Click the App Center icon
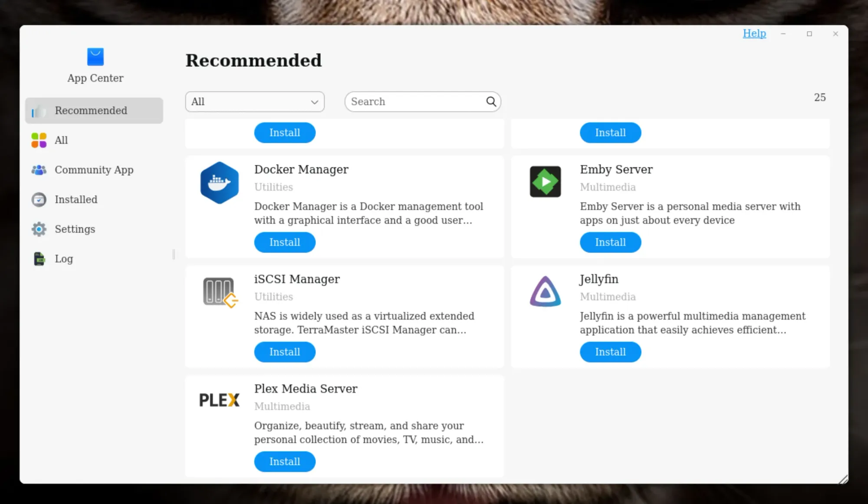 pos(95,56)
